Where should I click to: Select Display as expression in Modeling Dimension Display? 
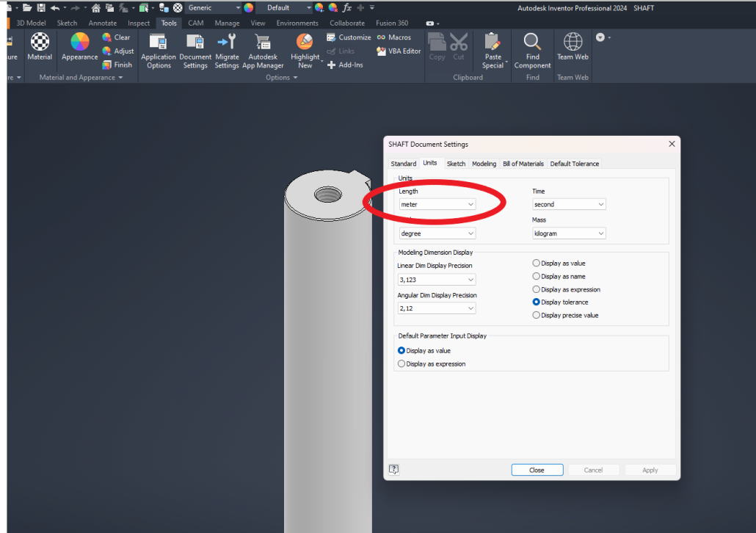(x=536, y=289)
